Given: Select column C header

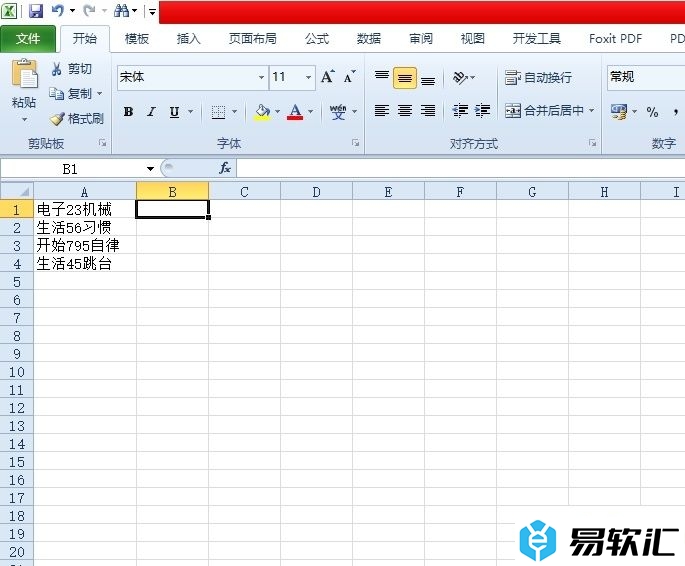Looking at the screenshot, I should tap(244, 191).
